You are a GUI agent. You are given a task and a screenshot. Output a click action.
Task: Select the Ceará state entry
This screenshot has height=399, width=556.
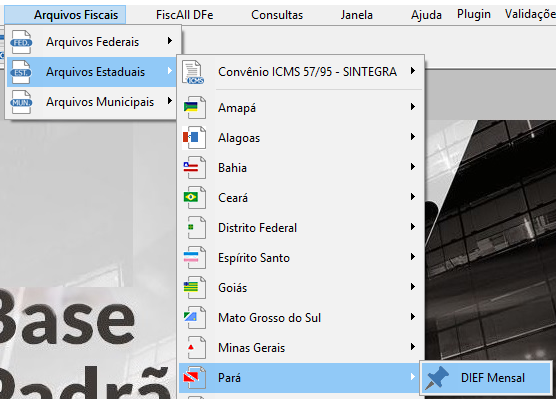click(x=301, y=198)
